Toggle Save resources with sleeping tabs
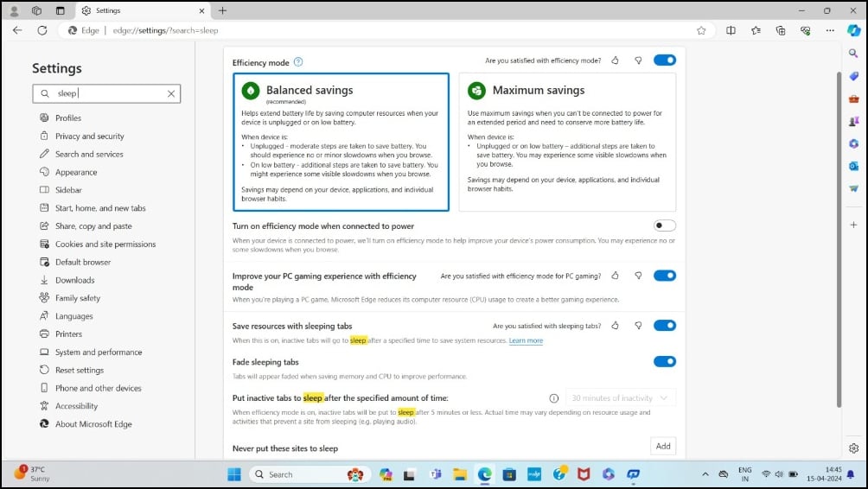The height and width of the screenshot is (489, 868). click(x=665, y=325)
